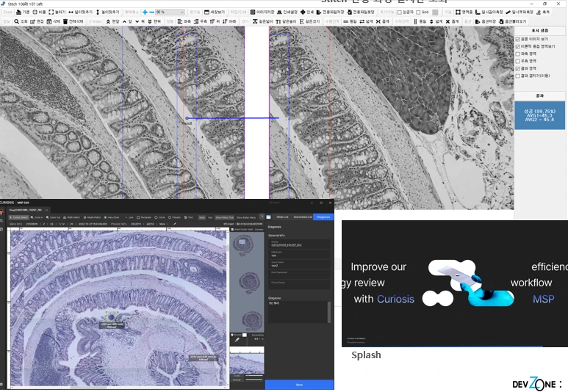Click 새창보기 (open in new window)
This screenshot has width=568, height=392.
(x=215, y=12)
